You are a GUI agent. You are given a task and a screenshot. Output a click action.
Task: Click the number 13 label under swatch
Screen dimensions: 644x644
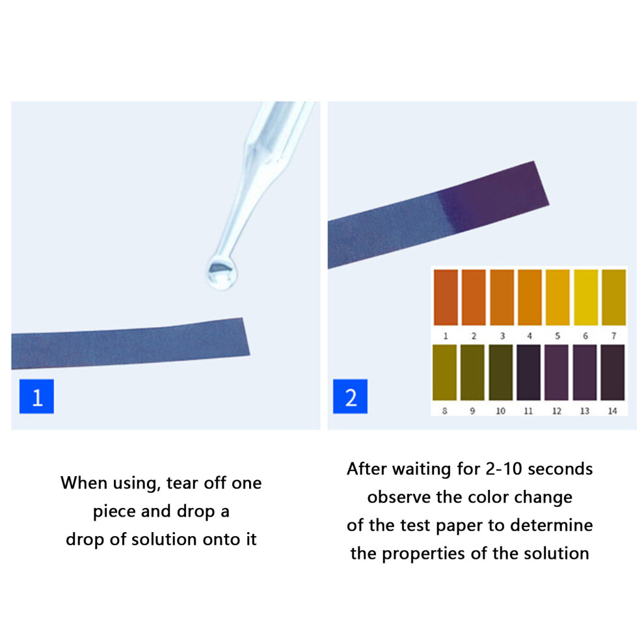pos(584,410)
